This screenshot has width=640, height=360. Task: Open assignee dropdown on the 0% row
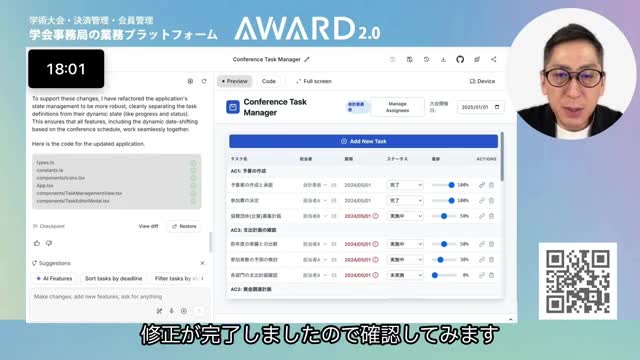click(x=315, y=275)
